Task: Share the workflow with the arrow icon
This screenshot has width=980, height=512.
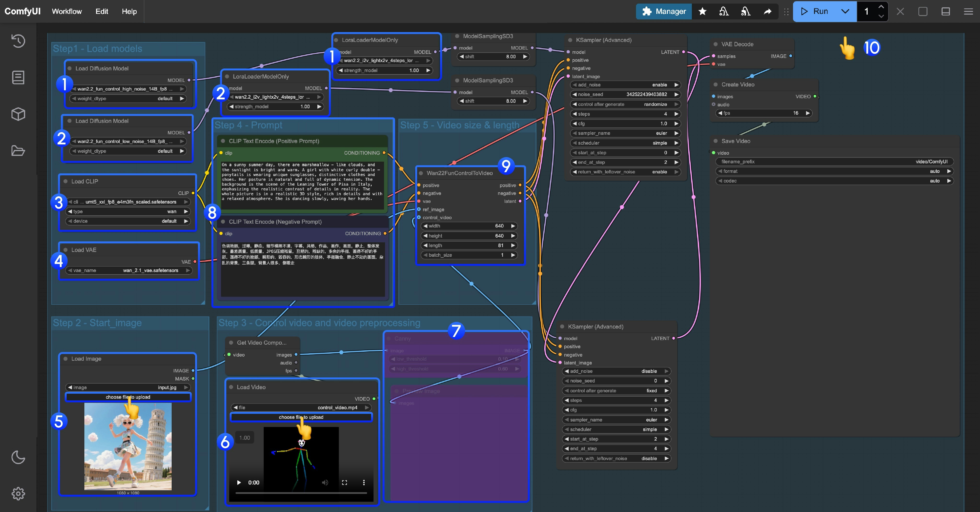Action: (x=768, y=11)
